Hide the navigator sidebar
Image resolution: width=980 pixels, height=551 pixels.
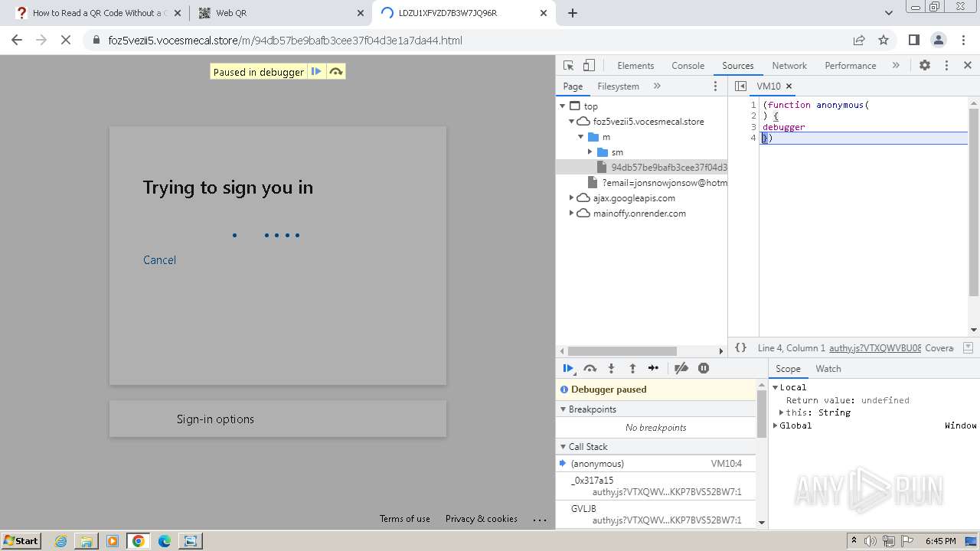click(x=740, y=86)
